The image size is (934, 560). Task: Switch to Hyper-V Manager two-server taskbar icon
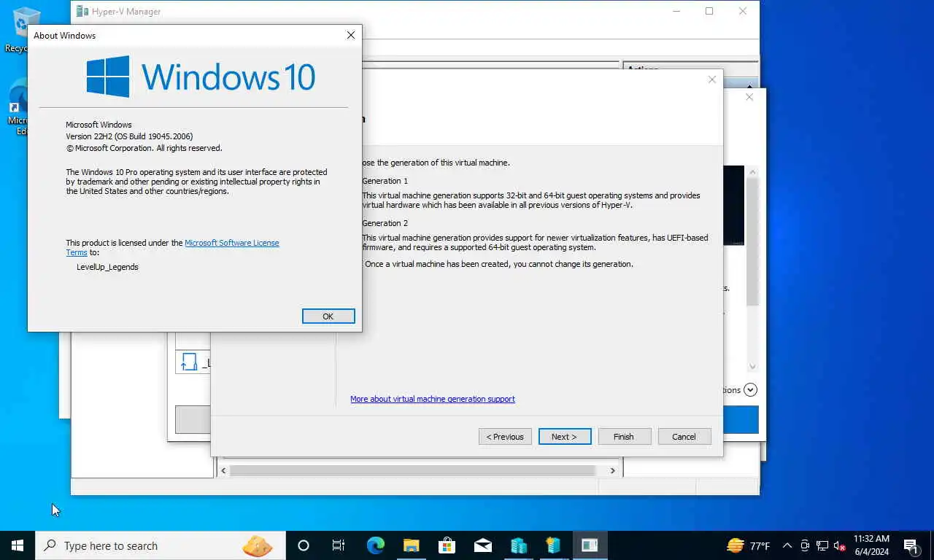(x=518, y=545)
